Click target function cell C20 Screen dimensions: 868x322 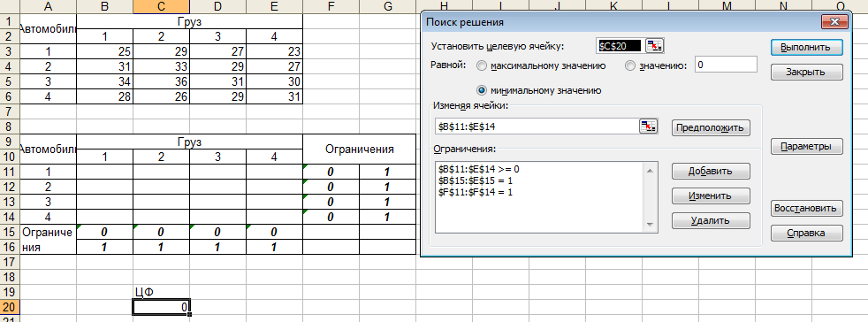coord(161,307)
